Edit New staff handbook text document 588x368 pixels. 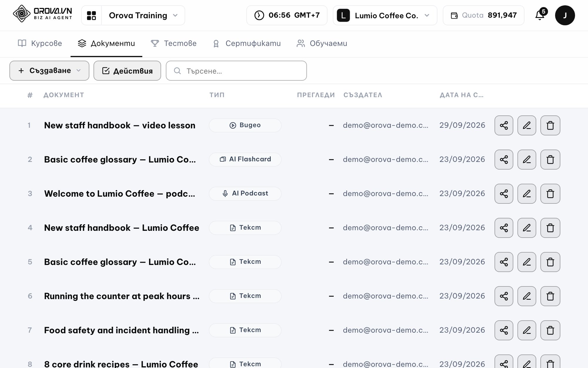(527, 228)
